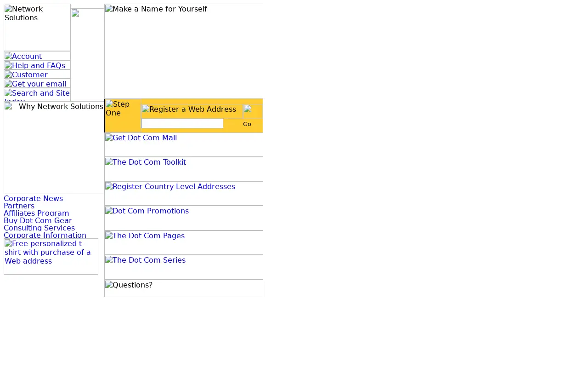Open Consulting Services
This screenshot has height=368, width=588.
(39, 228)
